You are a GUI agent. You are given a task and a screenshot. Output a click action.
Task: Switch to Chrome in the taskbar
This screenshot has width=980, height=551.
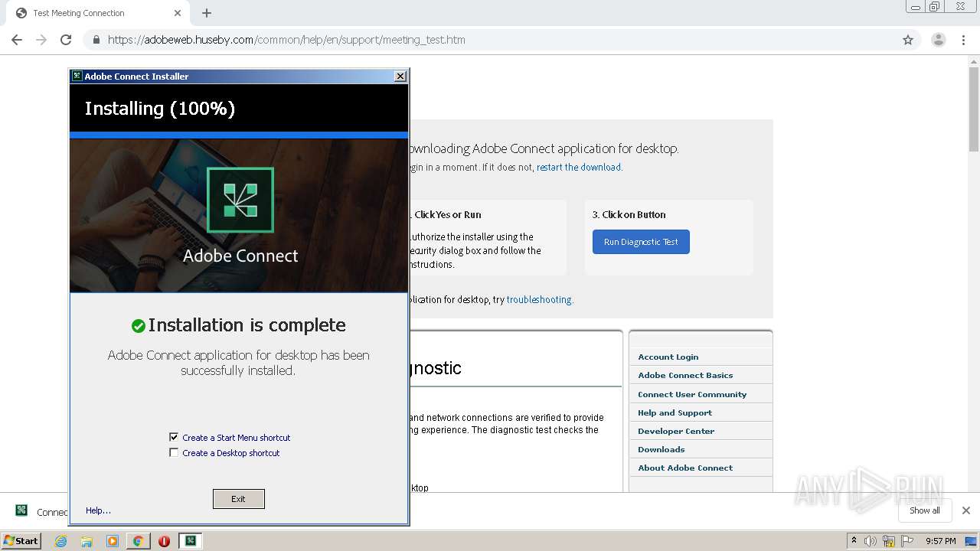click(139, 541)
